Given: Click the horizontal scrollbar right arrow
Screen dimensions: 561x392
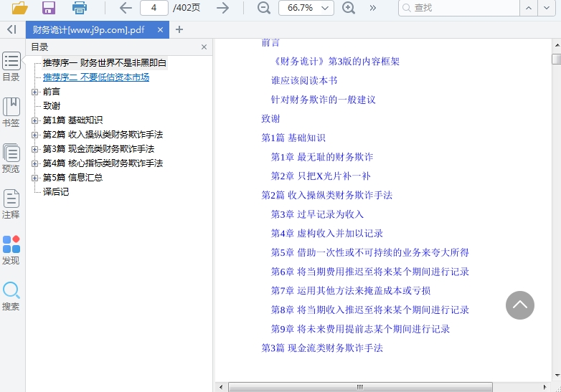Looking at the screenshot, I should pyautogui.click(x=545, y=387).
